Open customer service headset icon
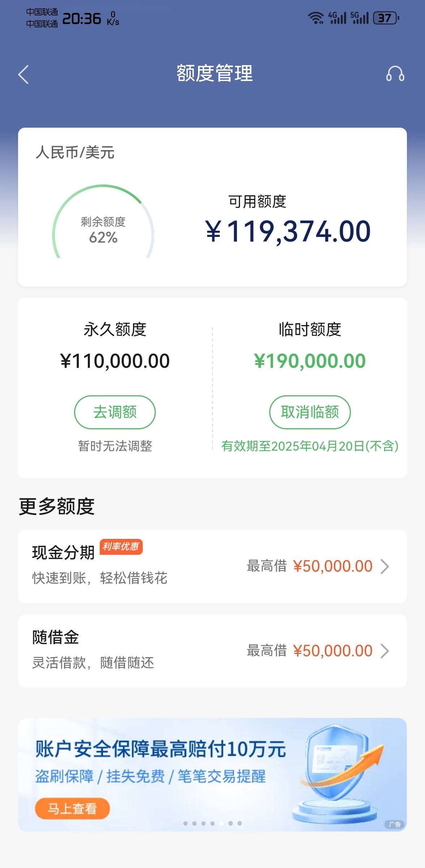 coord(395,74)
